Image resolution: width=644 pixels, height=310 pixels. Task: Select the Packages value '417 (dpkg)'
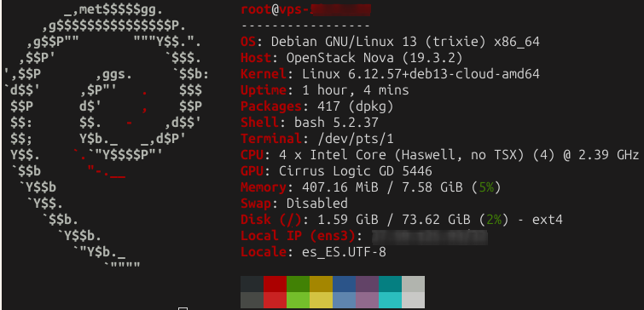click(x=356, y=106)
